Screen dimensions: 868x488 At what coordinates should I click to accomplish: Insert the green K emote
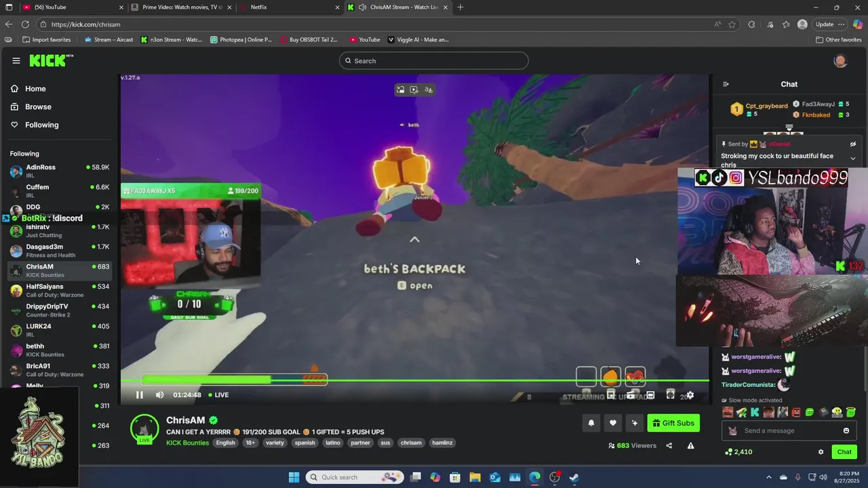(x=755, y=412)
